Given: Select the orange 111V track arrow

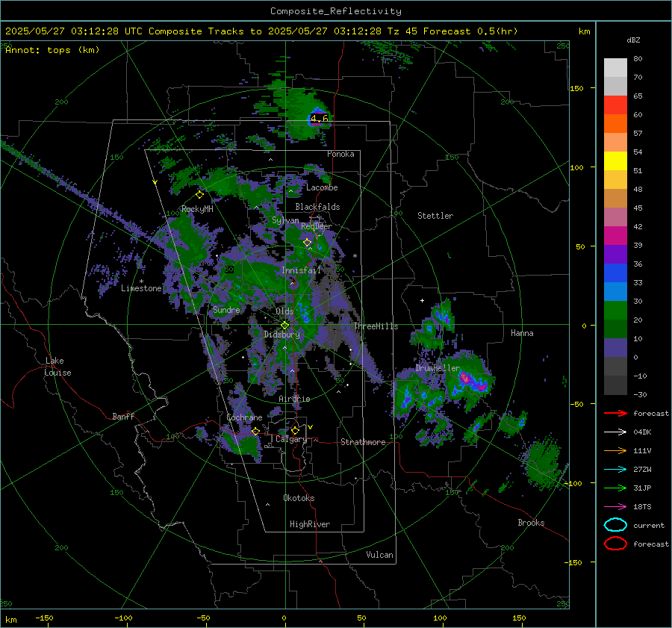Looking at the screenshot, I should (x=615, y=450).
